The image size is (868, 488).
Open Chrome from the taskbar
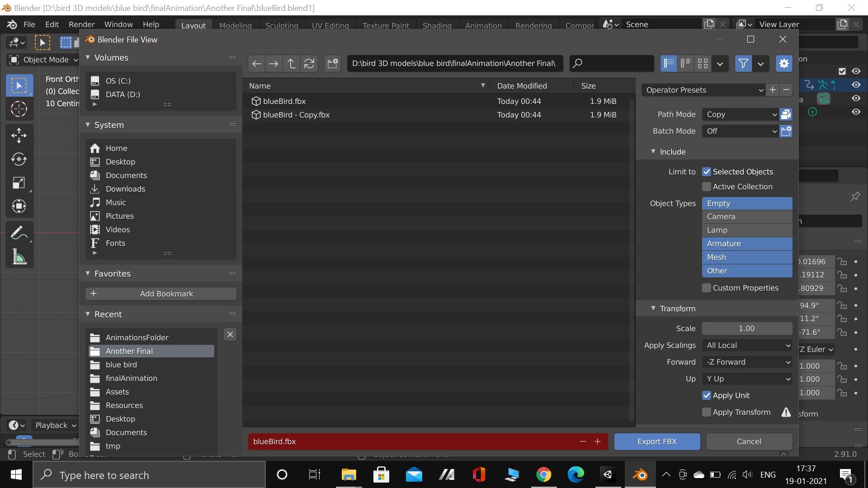click(543, 475)
